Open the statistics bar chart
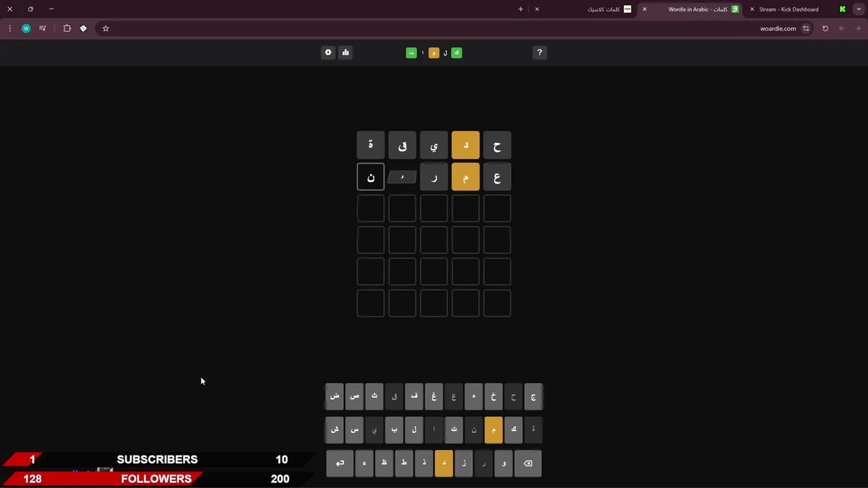Screen dimensions: 868x488 point(345,52)
